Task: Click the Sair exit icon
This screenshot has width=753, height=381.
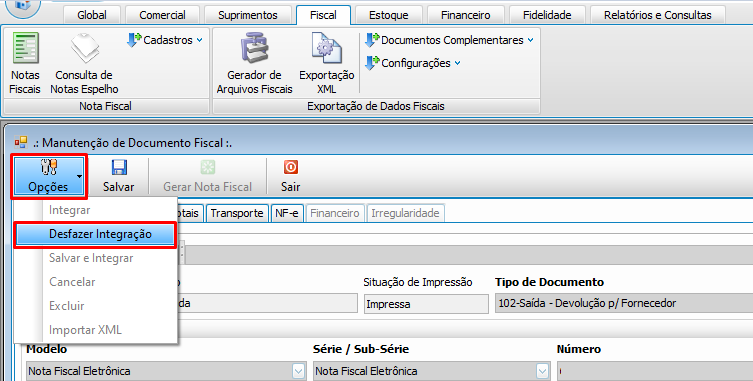Action: (x=291, y=167)
